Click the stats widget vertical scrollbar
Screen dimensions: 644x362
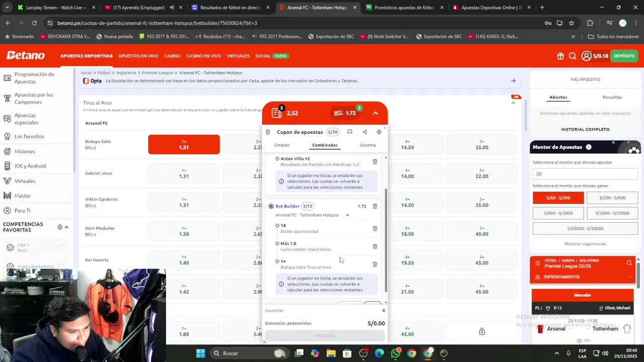tap(639, 277)
